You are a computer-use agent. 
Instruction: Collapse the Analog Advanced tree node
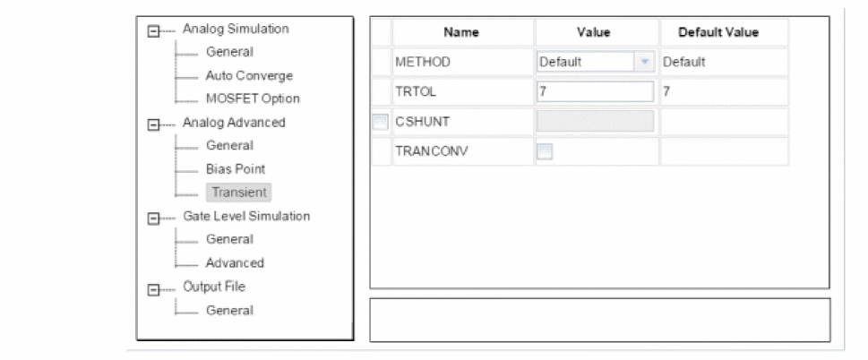click(x=153, y=125)
